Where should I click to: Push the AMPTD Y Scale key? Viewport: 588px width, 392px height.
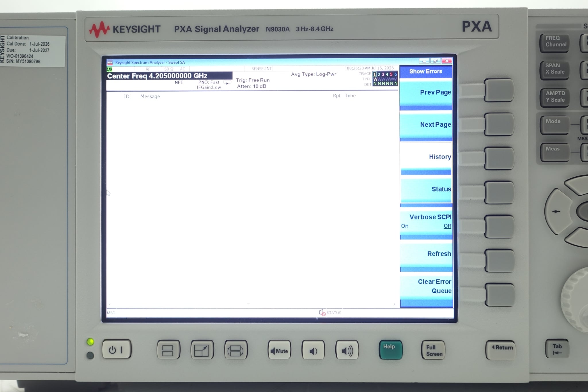pyautogui.click(x=554, y=98)
